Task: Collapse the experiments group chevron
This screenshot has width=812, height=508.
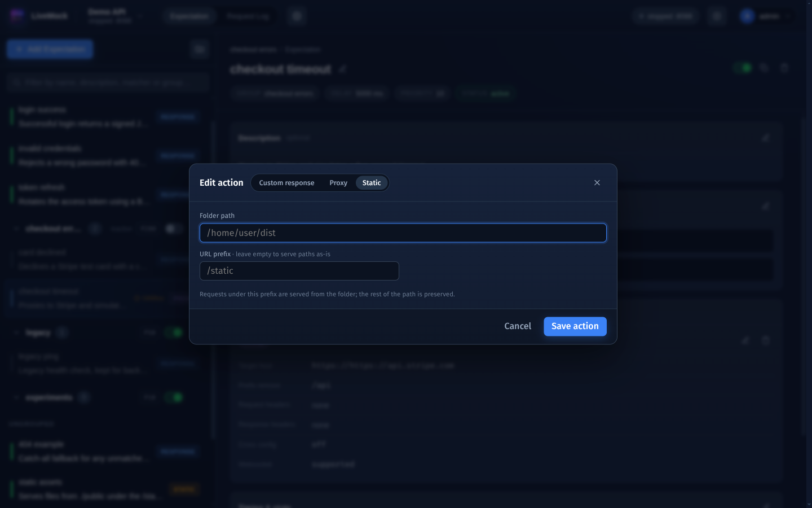Action: click(x=16, y=397)
